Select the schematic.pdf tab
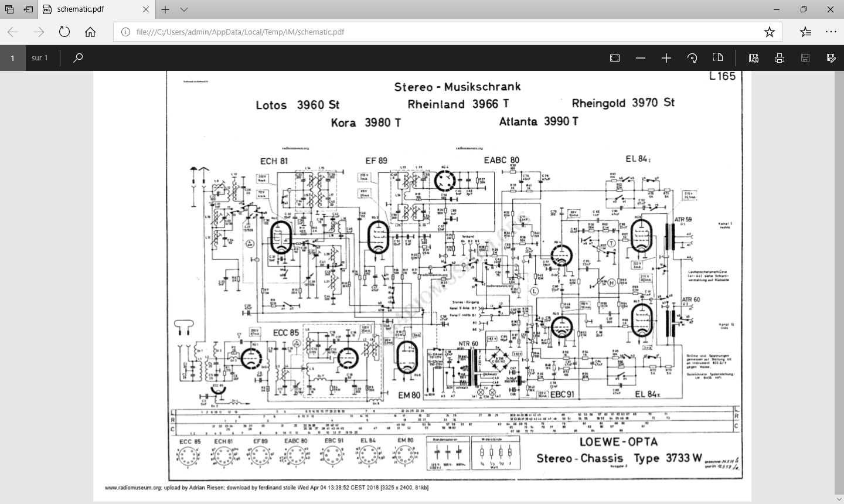The height and width of the screenshot is (504, 844). pyautogui.click(x=96, y=9)
